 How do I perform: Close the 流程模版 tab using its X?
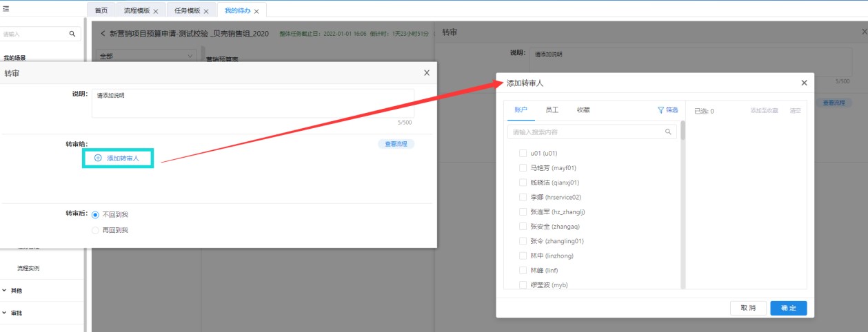point(156,12)
